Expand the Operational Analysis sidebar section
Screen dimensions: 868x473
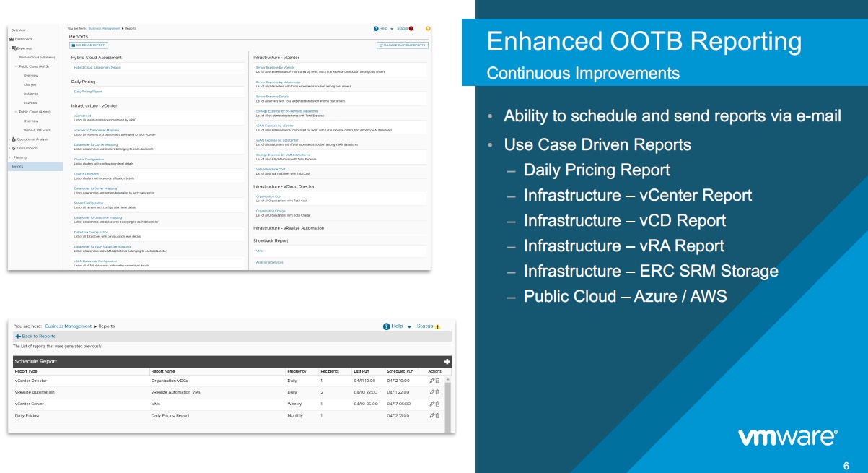tap(9, 139)
